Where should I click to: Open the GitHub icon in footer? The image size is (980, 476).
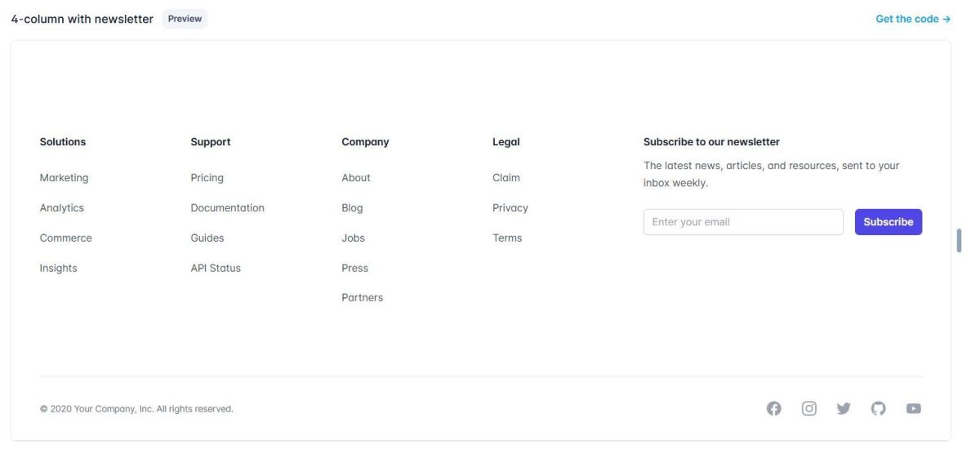pos(879,408)
